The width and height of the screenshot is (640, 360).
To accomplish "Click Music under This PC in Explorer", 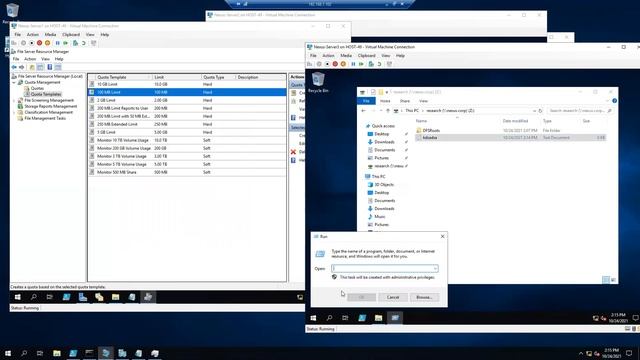I will click(380, 217).
